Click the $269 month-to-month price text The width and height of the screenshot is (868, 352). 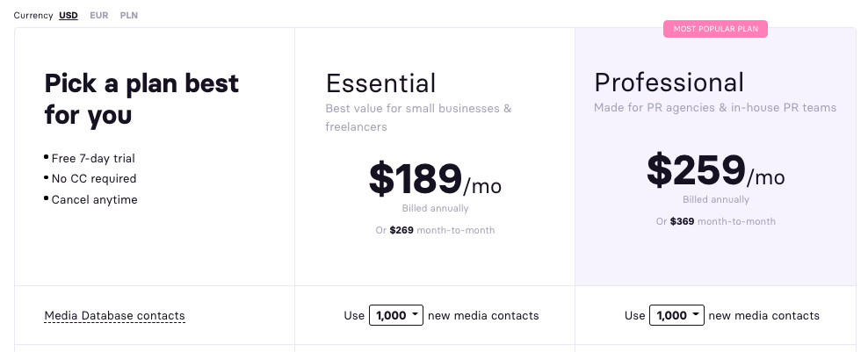435,230
